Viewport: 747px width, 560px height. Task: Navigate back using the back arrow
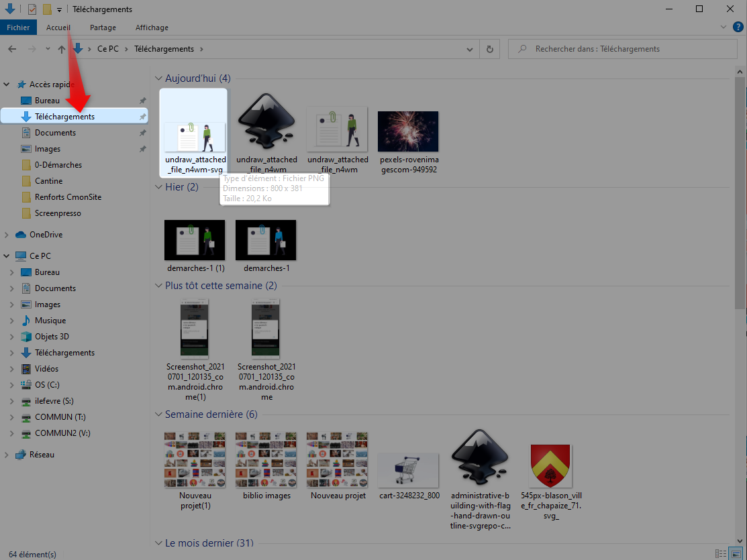point(13,49)
